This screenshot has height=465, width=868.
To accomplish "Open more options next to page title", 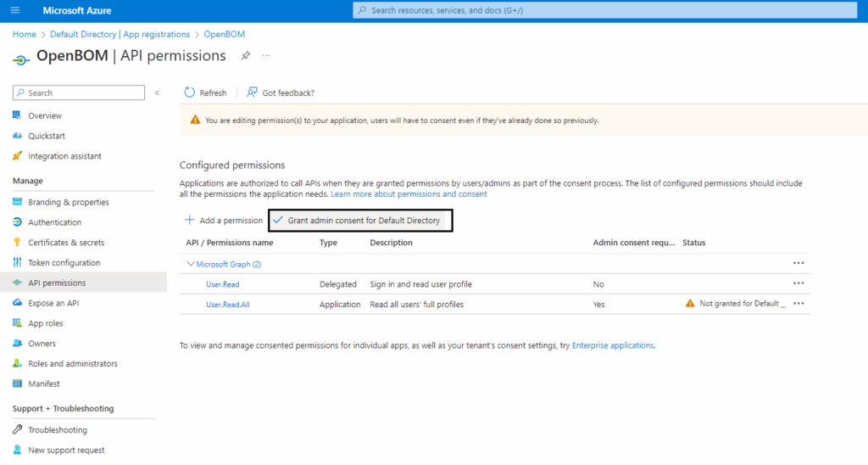I will pos(266,55).
